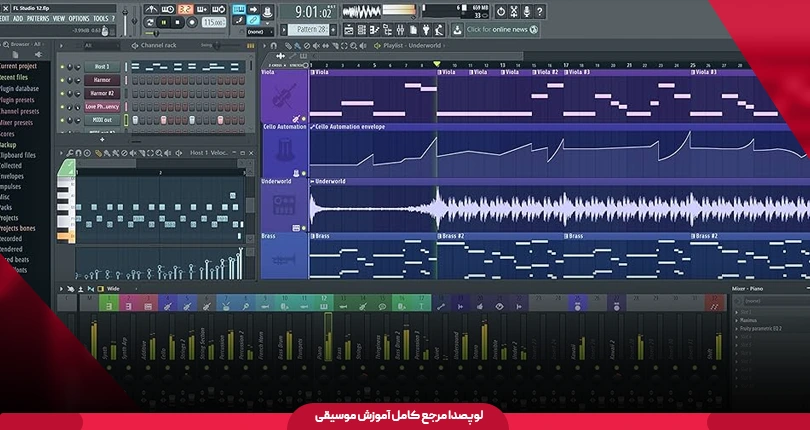
Task: Select the Harmor #2 channel button
Action: coord(102,94)
